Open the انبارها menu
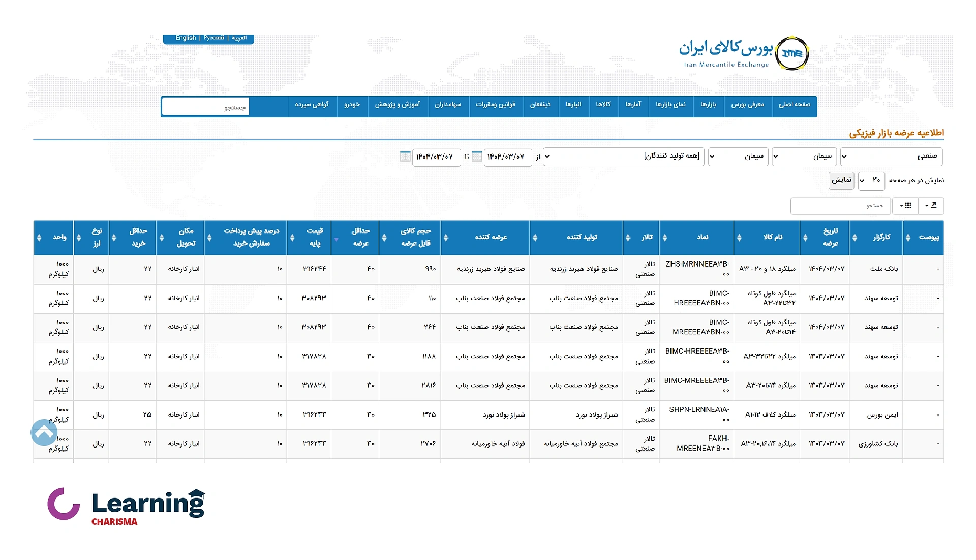The image size is (976, 560). (573, 105)
